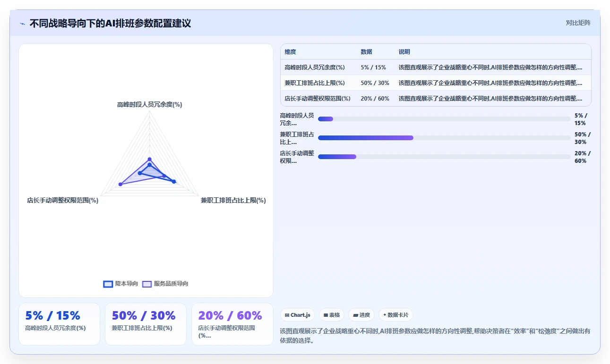The height and width of the screenshot is (364, 610).
Task: Click the 数据卡片 tag chip
Action: 396,315
